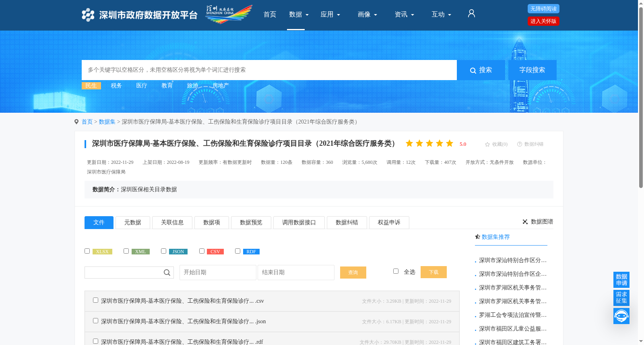Select the .json file row checkbox
644x345 pixels.
[x=95, y=321]
